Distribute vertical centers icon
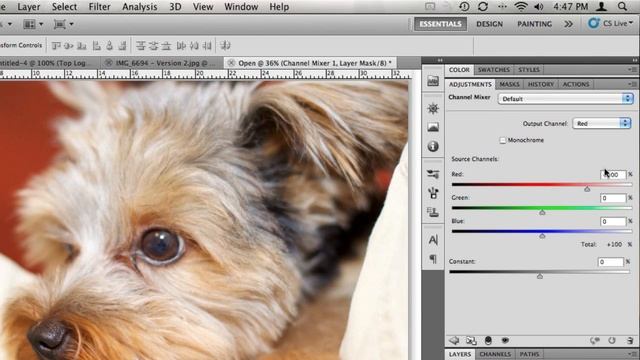Screen dimensions: 640x360 point(153,46)
